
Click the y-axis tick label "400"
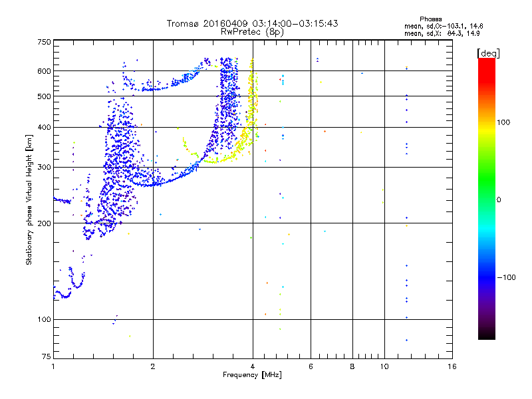coord(44,128)
